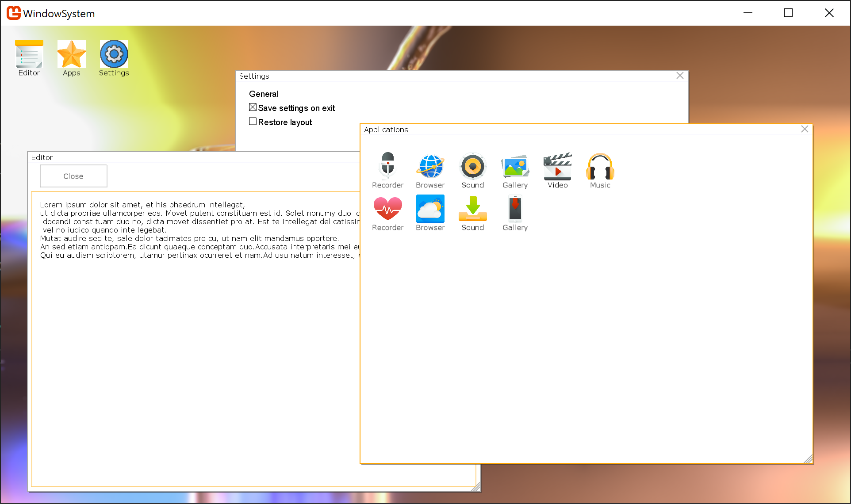851x504 pixels.
Task: Close the Applications window
Action: click(805, 129)
